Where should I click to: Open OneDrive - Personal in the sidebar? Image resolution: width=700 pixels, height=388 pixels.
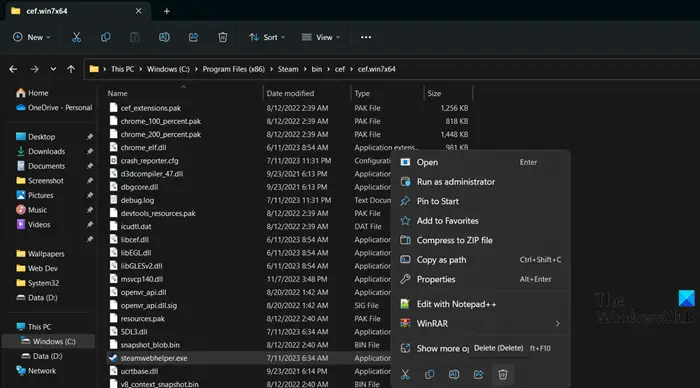54,108
